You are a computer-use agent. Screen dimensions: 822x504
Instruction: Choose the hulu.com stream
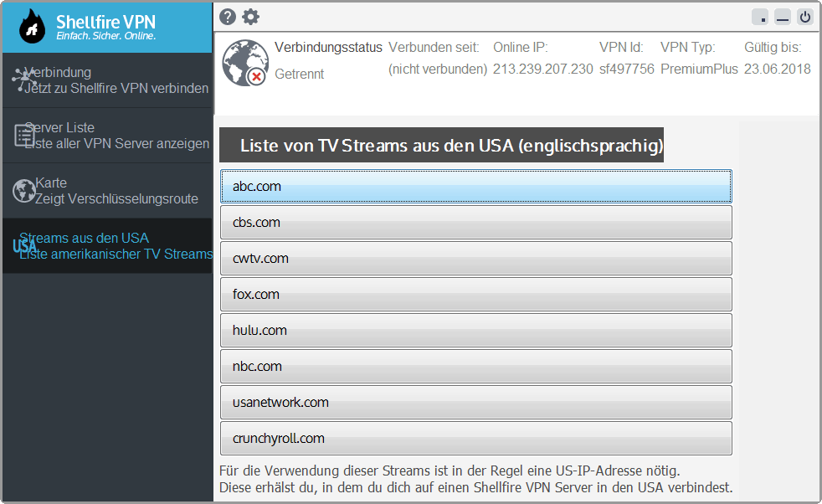coord(476,331)
